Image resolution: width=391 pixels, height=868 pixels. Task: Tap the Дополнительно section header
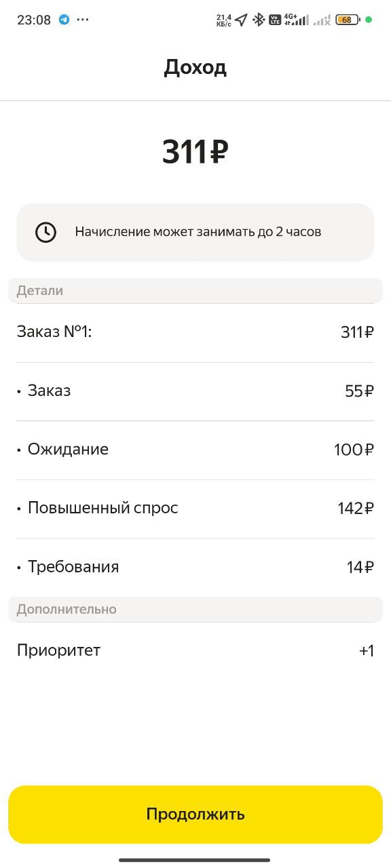[x=195, y=610]
